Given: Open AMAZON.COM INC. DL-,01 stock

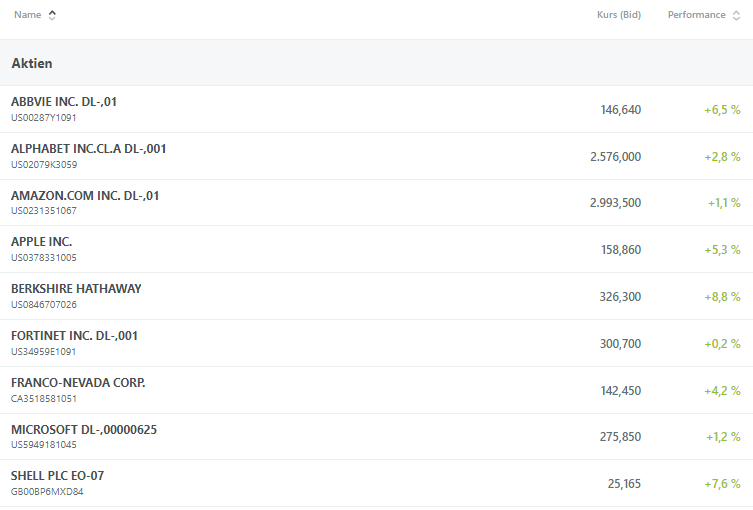Looking at the screenshot, I should 85,196.
